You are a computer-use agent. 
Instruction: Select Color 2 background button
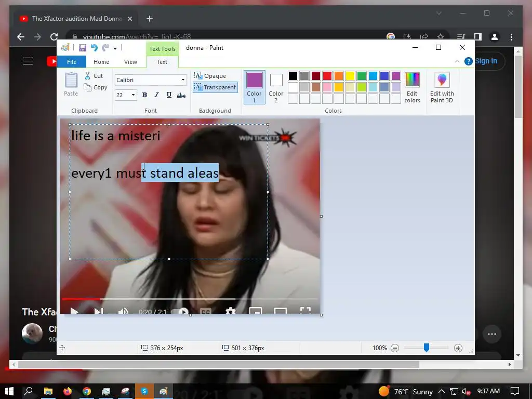pyautogui.click(x=276, y=87)
